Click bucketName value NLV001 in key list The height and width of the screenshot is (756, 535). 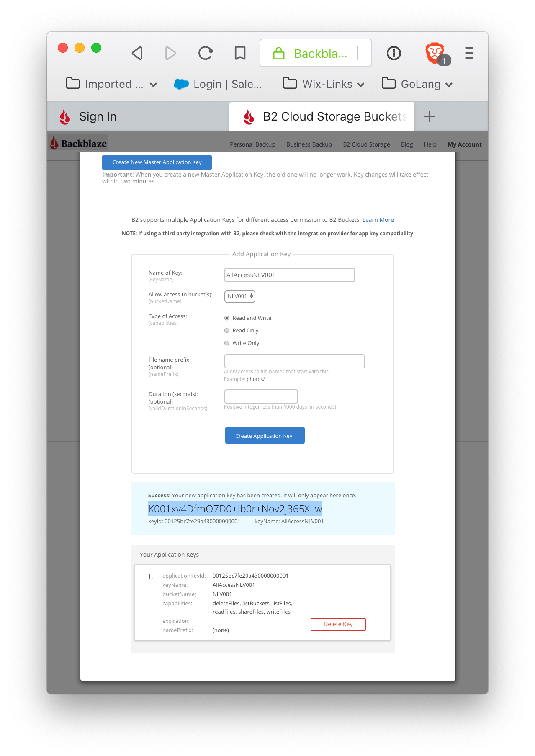pyautogui.click(x=222, y=594)
